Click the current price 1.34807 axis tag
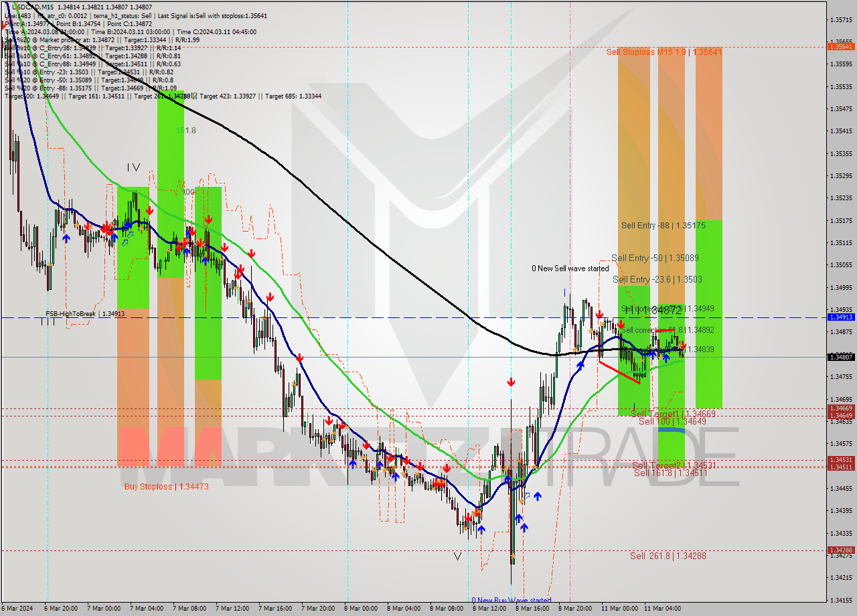This screenshot has width=857, height=616. tap(841, 357)
